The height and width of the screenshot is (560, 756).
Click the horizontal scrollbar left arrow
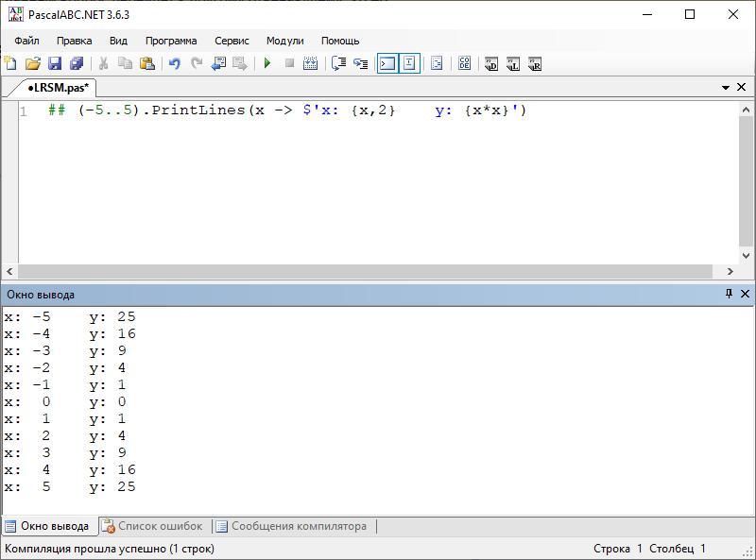pos(9,271)
